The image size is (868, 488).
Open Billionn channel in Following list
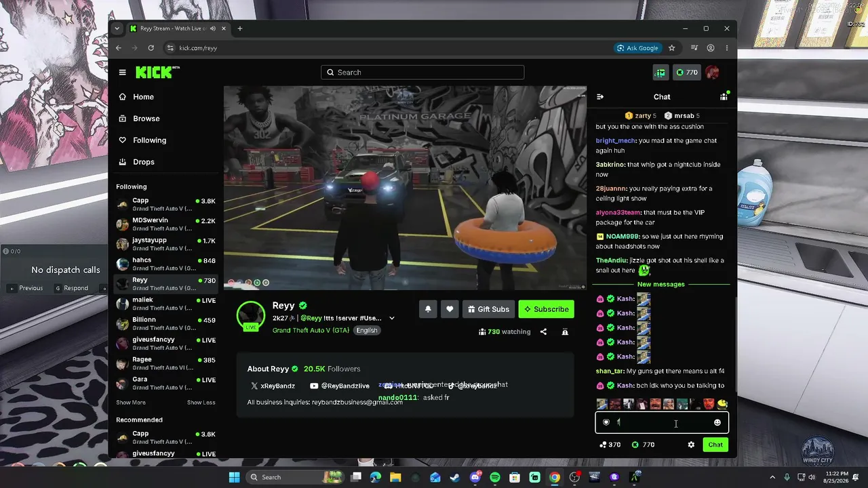pyautogui.click(x=165, y=323)
